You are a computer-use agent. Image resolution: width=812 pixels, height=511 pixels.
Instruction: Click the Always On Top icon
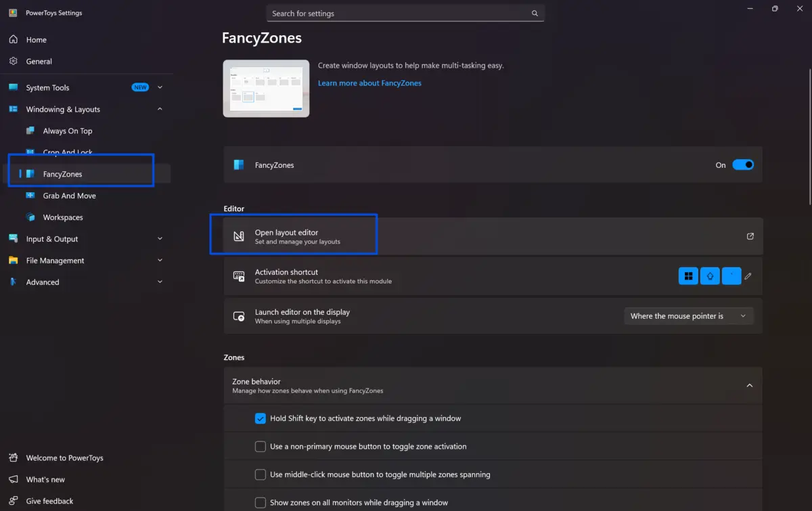30,131
